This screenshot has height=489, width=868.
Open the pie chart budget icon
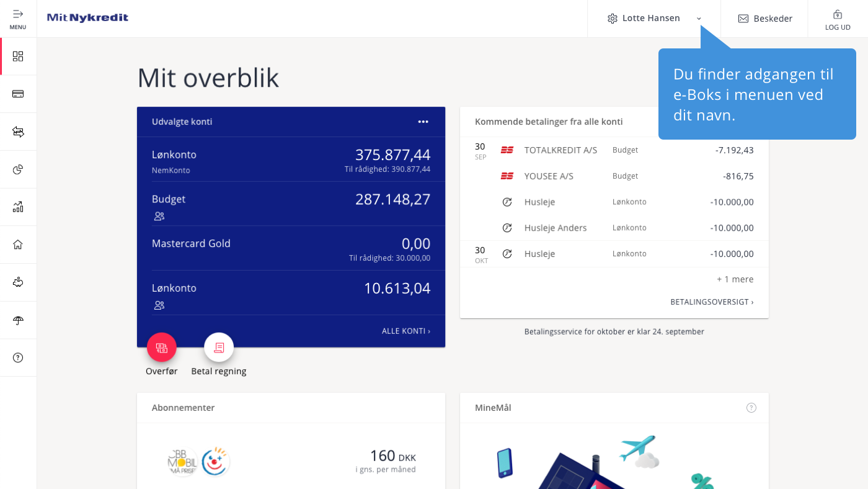pos(18,169)
